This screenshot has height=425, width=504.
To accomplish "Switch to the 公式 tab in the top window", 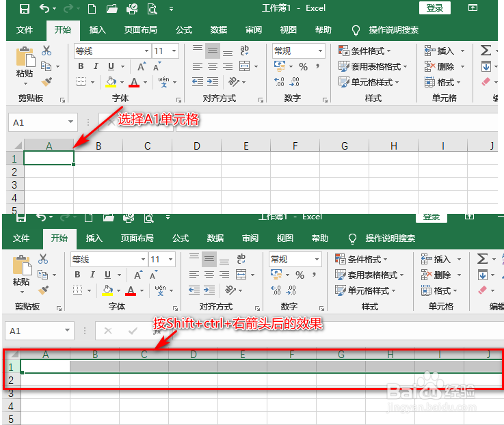I will (184, 30).
